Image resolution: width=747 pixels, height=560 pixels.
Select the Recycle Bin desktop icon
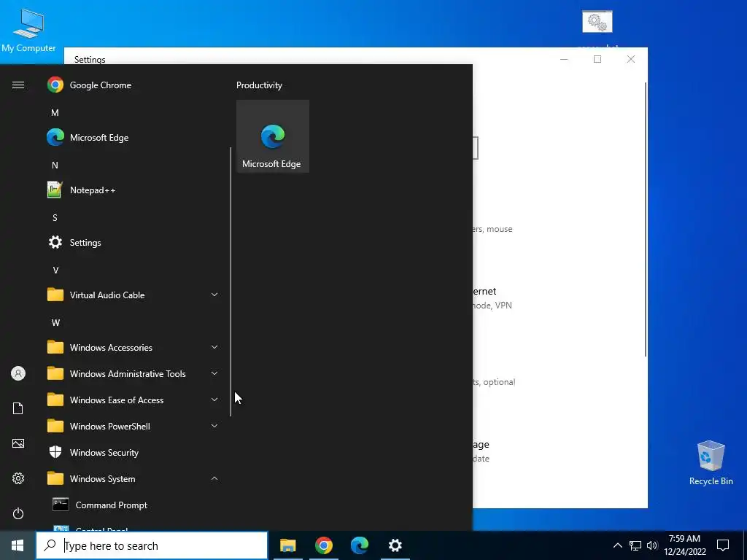pos(711,463)
